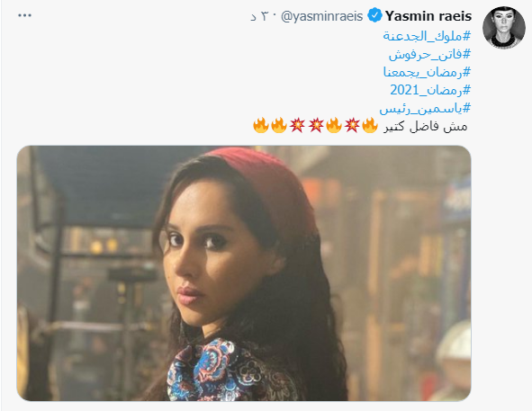Image resolution: width=532 pixels, height=411 pixels.
Task: Open the hashtag #ملوك_الجدعنة
Action: click(428, 35)
